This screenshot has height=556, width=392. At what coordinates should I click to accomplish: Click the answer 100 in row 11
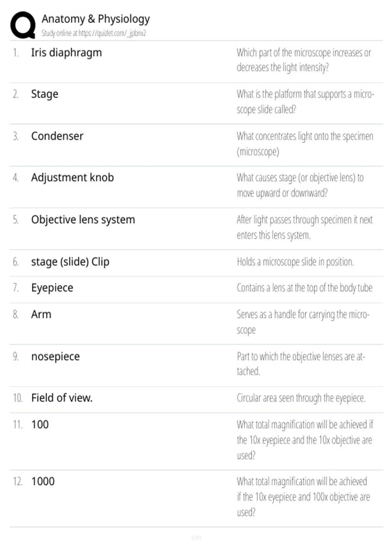(40, 425)
